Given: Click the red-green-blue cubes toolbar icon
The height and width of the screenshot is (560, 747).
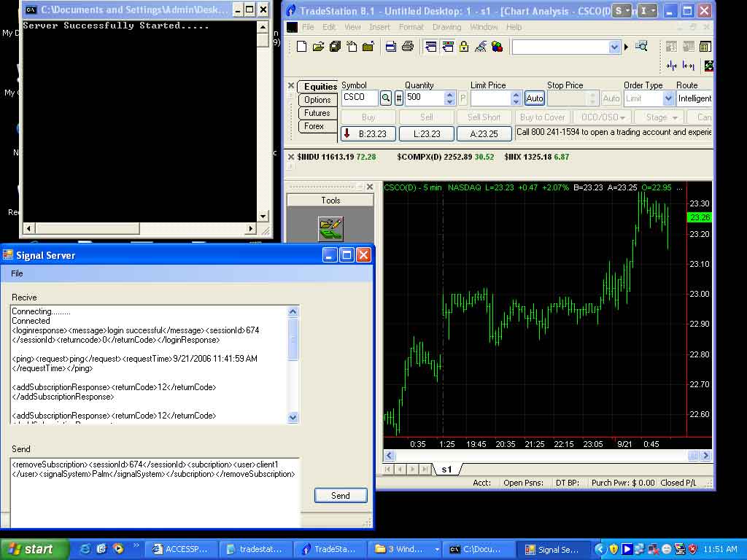Looking at the screenshot, I should (x=497, y=47).
